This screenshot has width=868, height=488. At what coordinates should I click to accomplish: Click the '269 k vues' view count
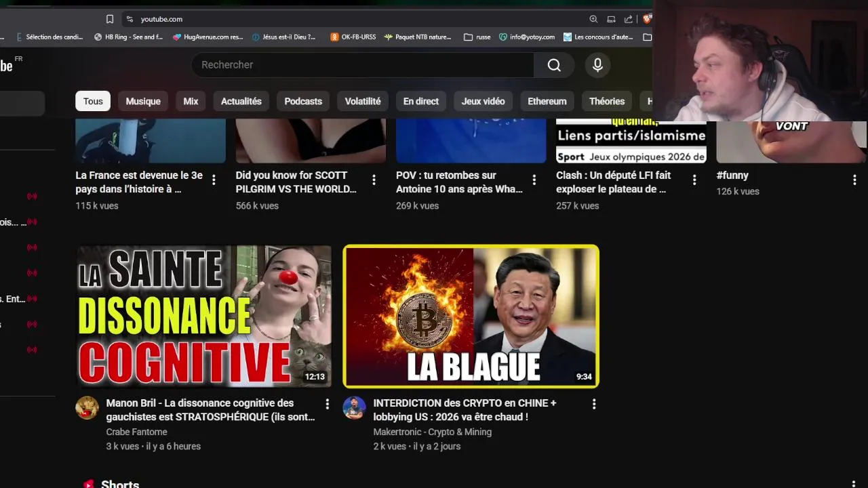[418, 205]
